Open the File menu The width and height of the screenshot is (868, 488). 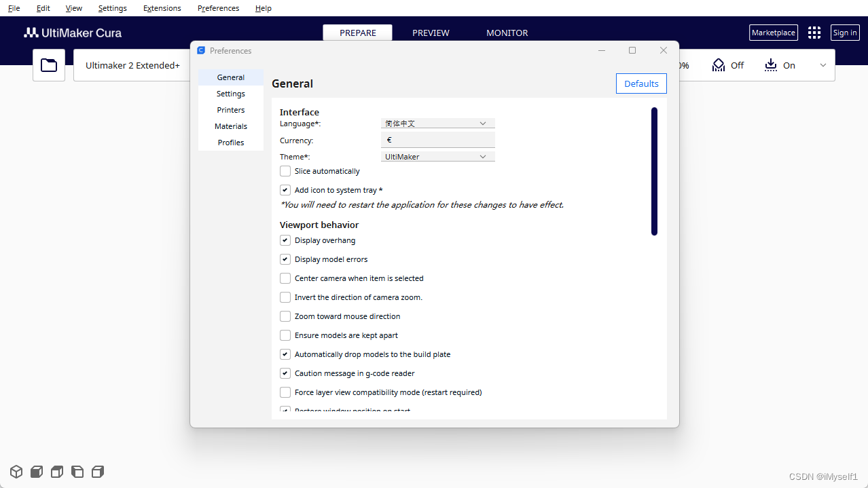click(x=14, y=8)
